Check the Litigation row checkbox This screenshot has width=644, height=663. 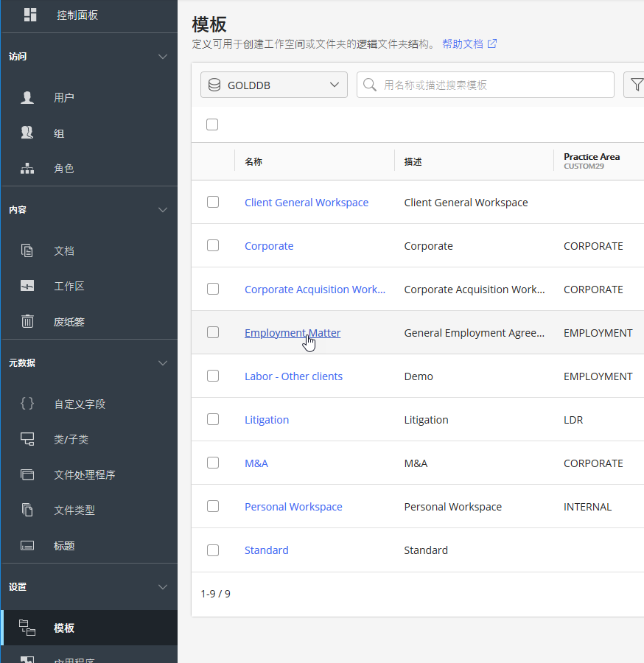(x=213, y=419)
